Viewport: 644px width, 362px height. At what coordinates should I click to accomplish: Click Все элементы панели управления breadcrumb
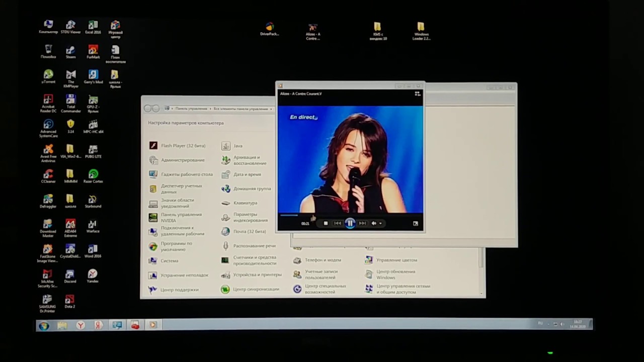[x=240, y=109]
